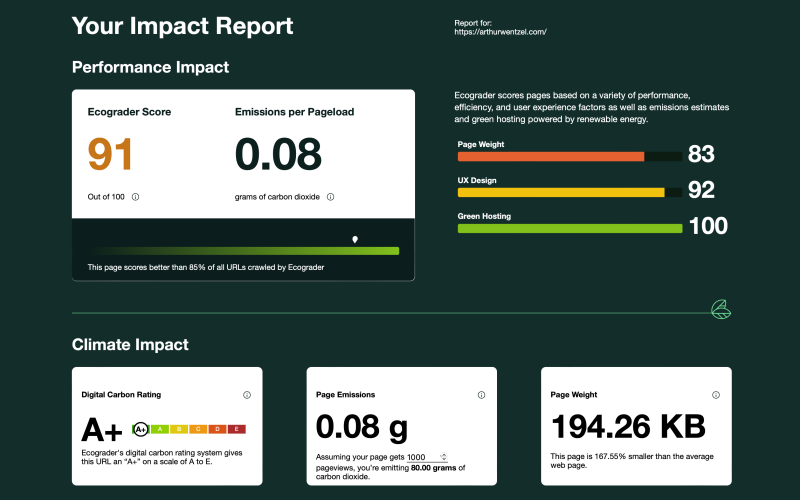The height and width of the screenshot is (500, 800).
Task: Click the red 'E' segment in rating scale
Action: point(235,429)
